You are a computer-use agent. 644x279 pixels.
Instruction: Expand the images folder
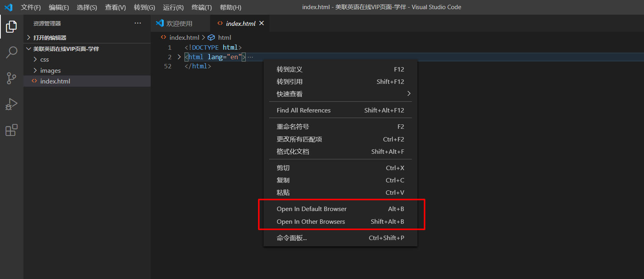(x=87, y=70)
